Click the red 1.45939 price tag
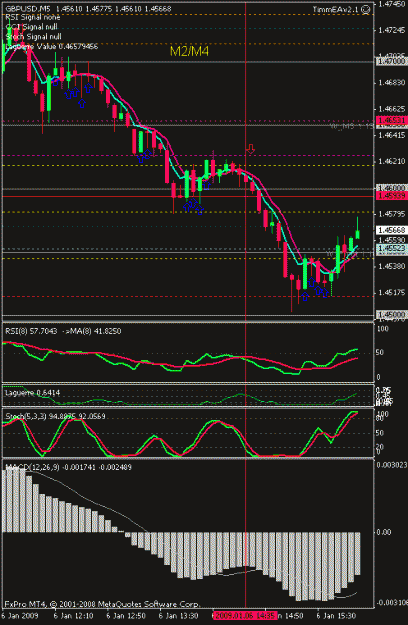 (392, 195)
